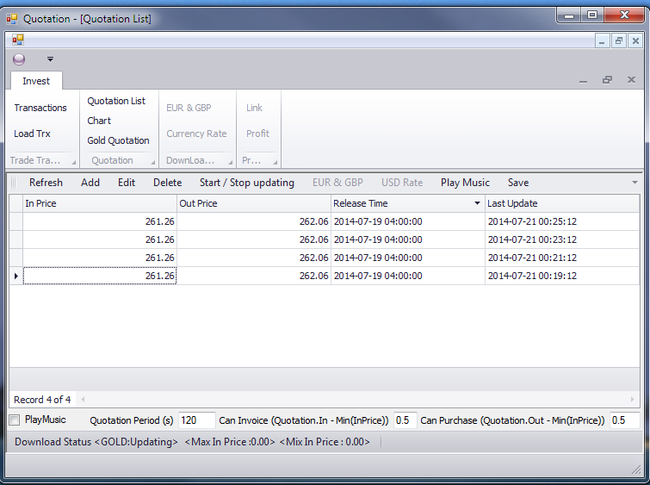Close the Quotation List child window
The image size is (650, 485).
point(635,41)
